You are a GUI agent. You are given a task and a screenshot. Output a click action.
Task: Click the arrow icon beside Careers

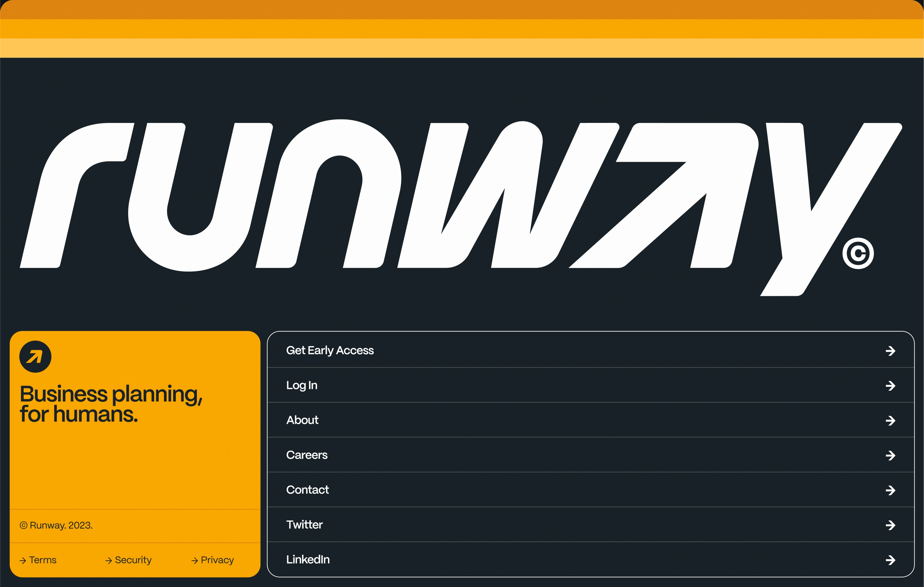click(891, 456)
